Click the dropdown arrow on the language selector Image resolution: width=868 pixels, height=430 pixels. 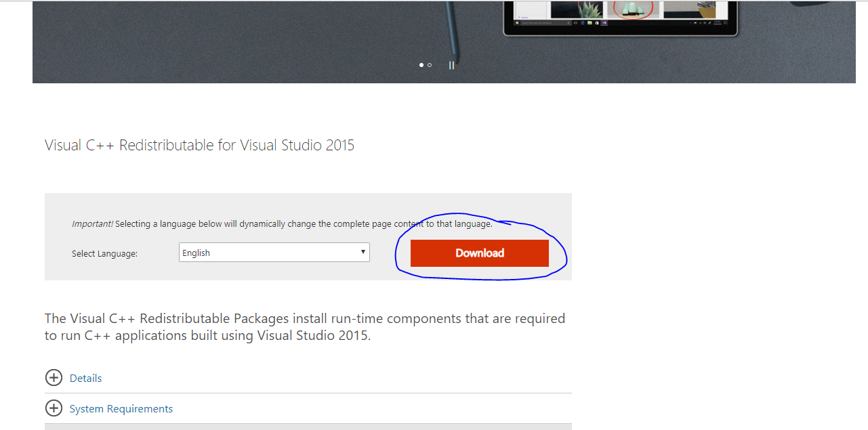pyautogui.click(x=362, y=252)
